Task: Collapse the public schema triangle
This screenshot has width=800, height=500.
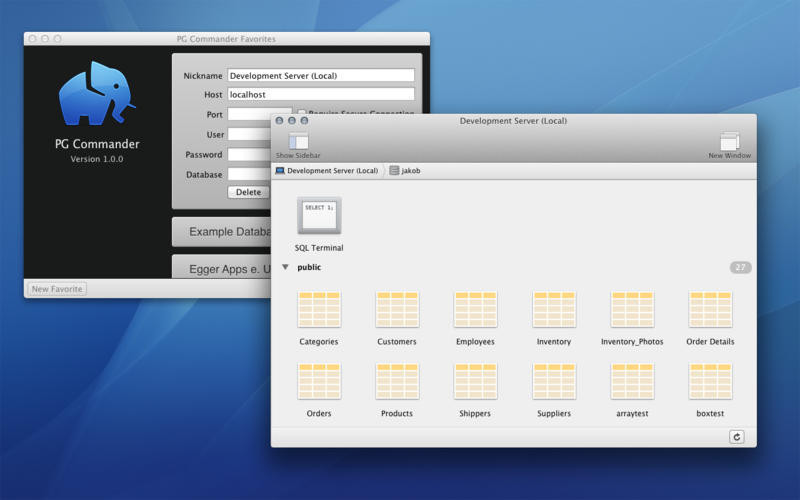Action: pos(286,267)
